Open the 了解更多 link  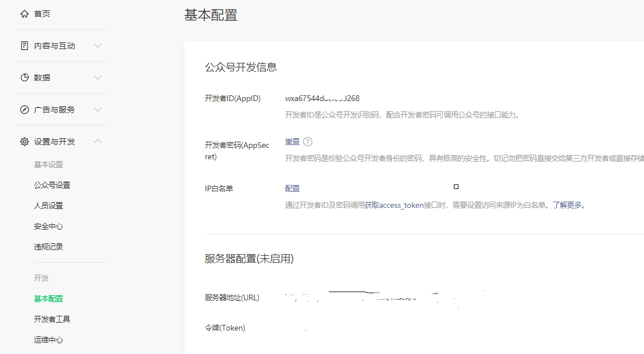(568, 204)
